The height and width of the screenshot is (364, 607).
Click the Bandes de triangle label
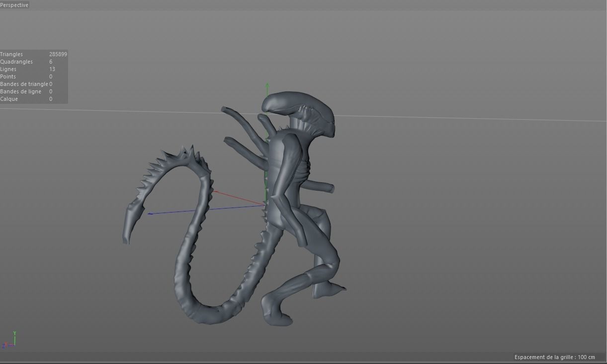(24, 84)
